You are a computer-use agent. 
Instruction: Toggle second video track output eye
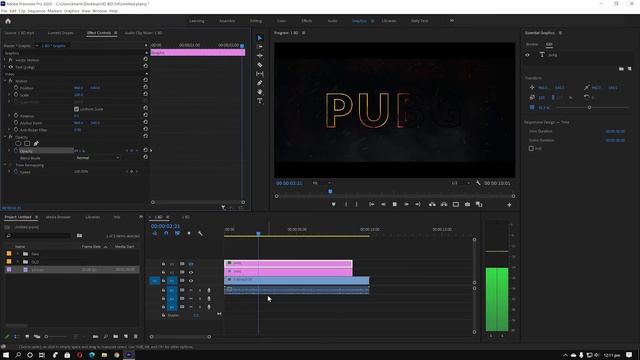pos(191,272)
